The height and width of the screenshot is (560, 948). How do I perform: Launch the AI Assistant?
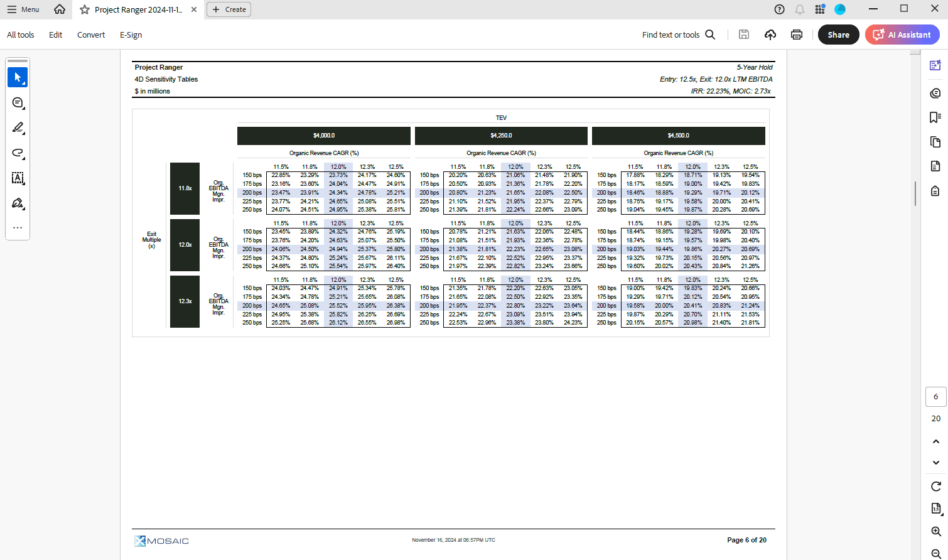(x=902, y=35)
